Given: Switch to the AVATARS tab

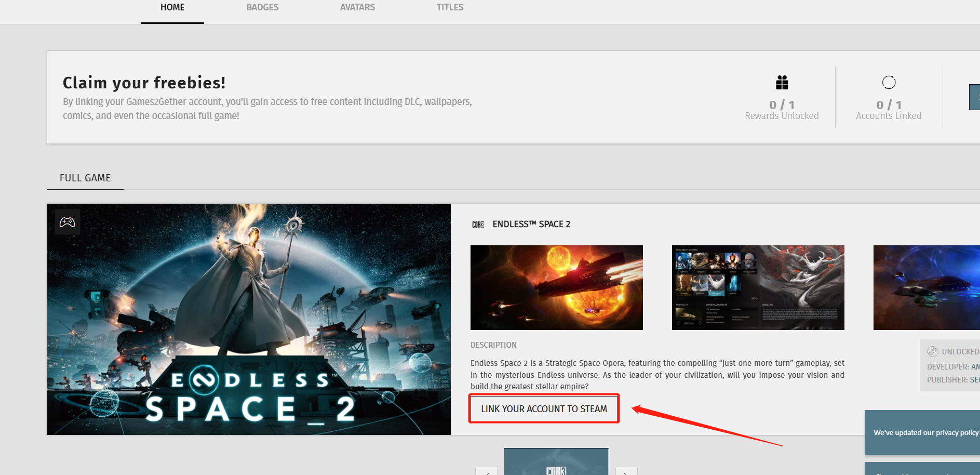Looking at the screenshot, I should 357,8.
